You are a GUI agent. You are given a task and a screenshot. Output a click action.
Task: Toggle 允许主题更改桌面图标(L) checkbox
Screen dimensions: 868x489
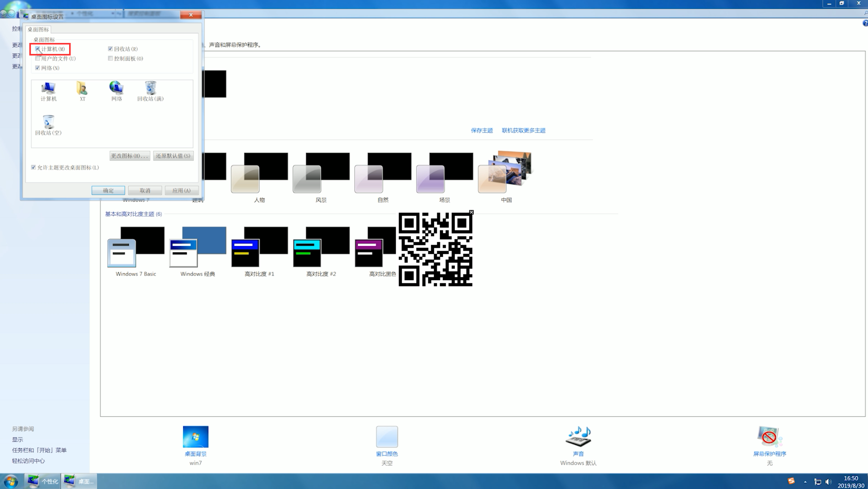coord(34,168)
